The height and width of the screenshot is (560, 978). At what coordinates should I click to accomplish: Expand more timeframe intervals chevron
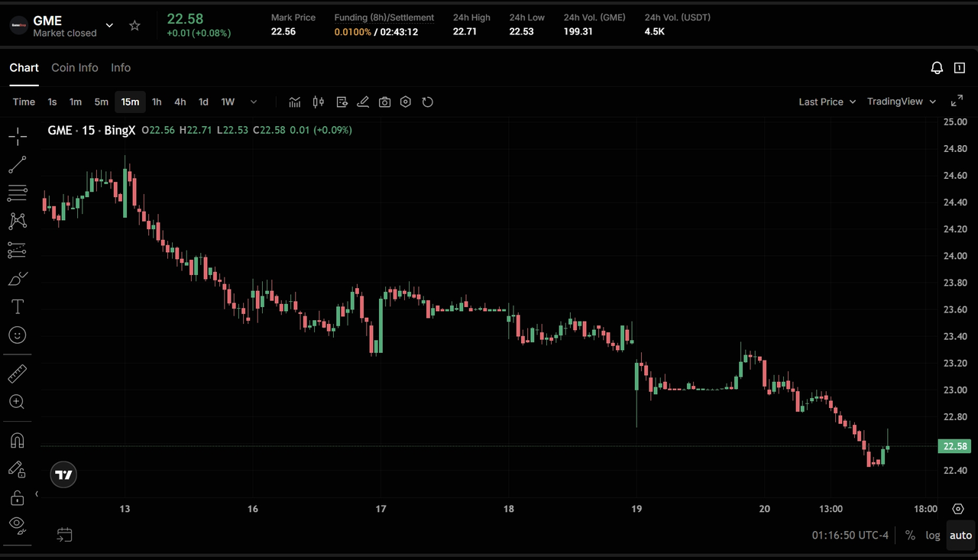254,102
